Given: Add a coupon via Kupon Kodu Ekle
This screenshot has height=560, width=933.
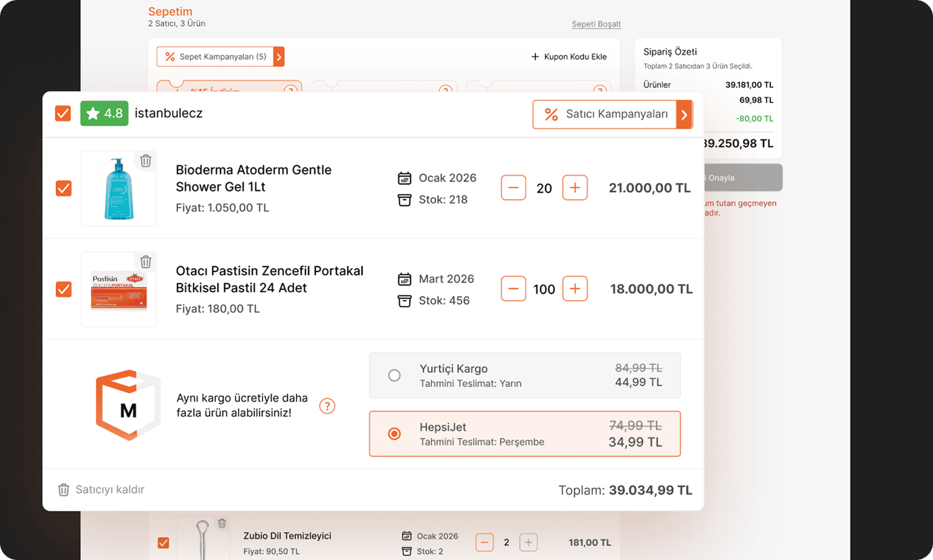Looking at the screenshot, I should [569, 56].
